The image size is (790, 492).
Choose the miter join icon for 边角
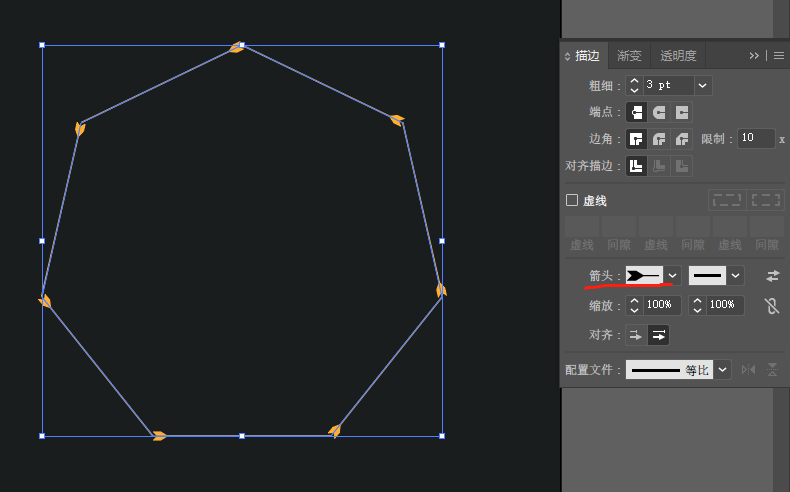[x=636, y=139]
